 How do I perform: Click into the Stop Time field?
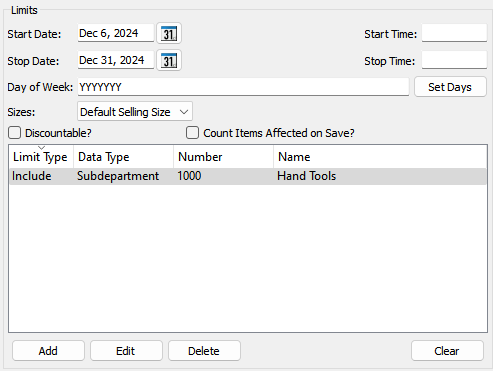point(454,60)
